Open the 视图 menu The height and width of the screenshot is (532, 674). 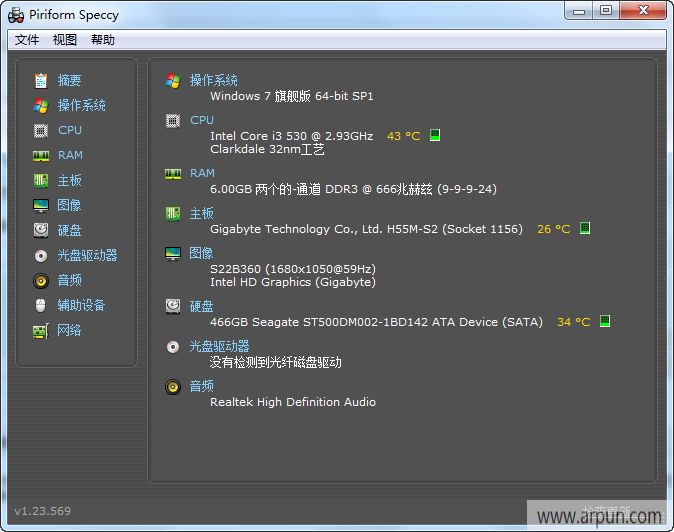pos(64,40)
